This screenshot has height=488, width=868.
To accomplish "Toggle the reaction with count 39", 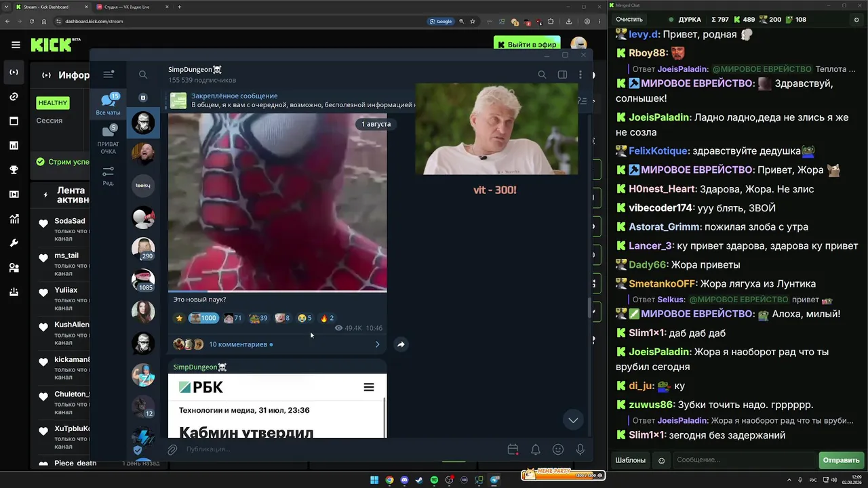I will pos(258,318).
